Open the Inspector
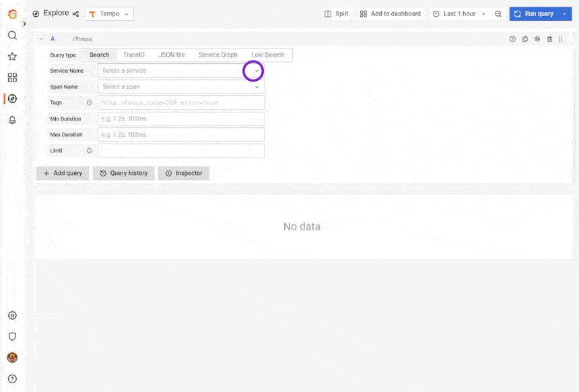 [x=184, y=173]
